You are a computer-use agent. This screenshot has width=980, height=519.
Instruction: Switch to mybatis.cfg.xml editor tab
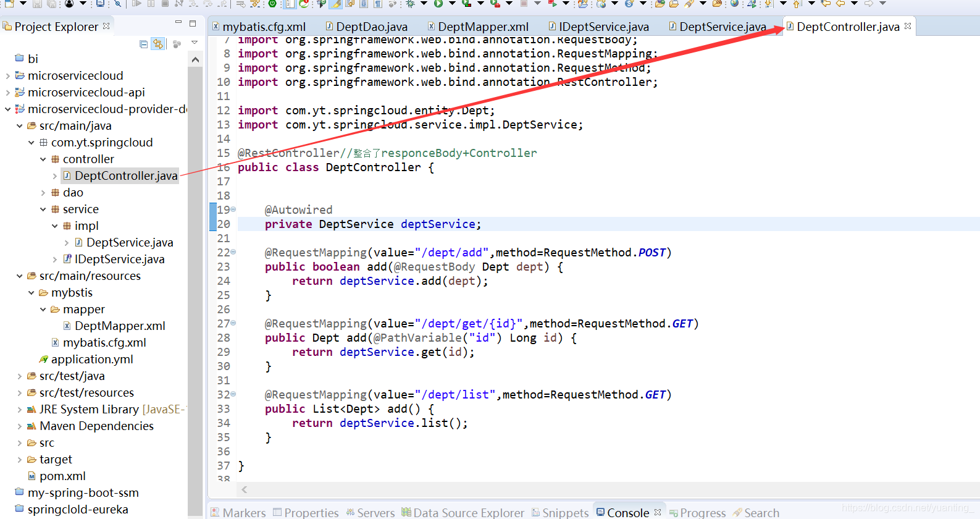[259, 27]
